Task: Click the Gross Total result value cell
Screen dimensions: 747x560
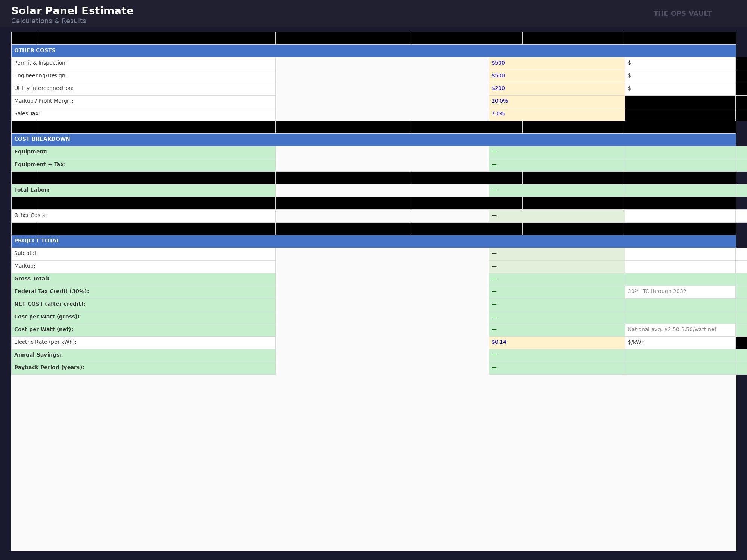Action: click(557, 279)
